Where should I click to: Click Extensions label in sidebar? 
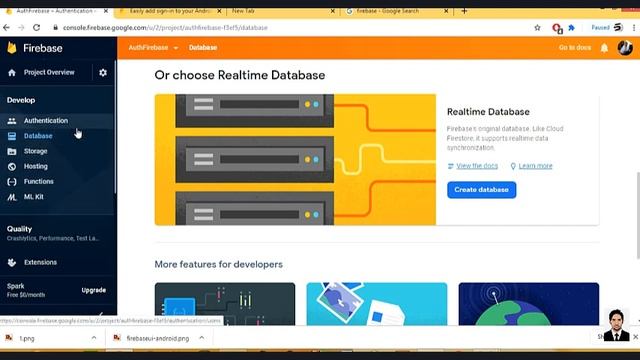click(x=40, y=262)
